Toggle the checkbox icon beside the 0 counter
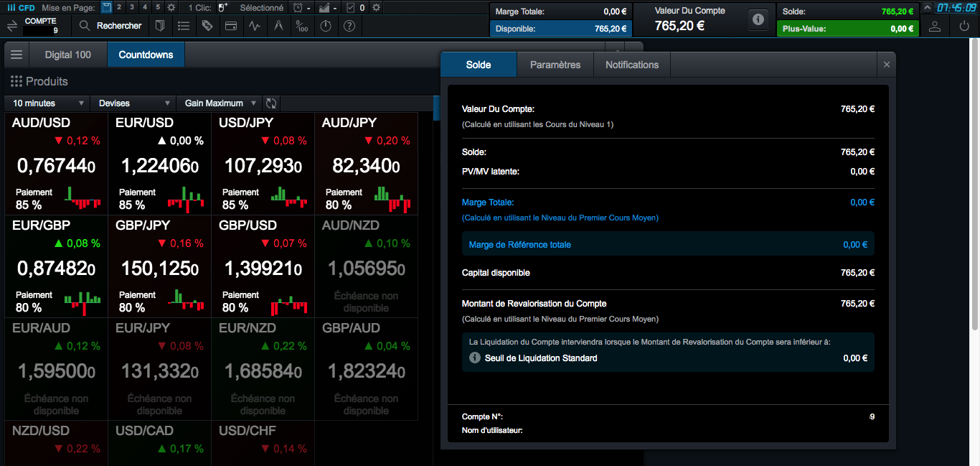This screenshot has height=466, width=980. pyautogui.click(x=350, y=7)
